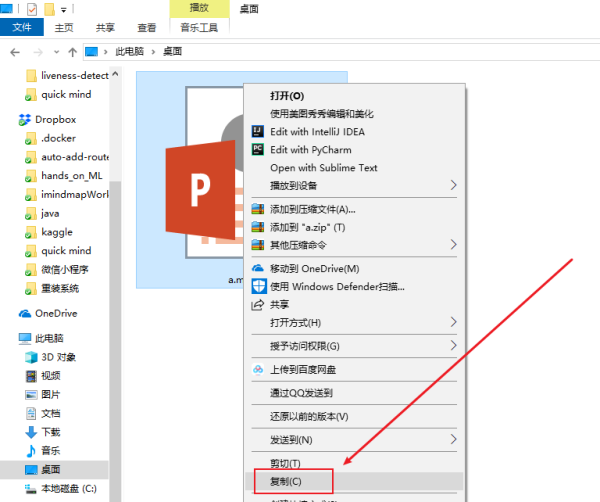
Task: Click the 本地磁盘 (C:) drive icon
Action: 31,489
